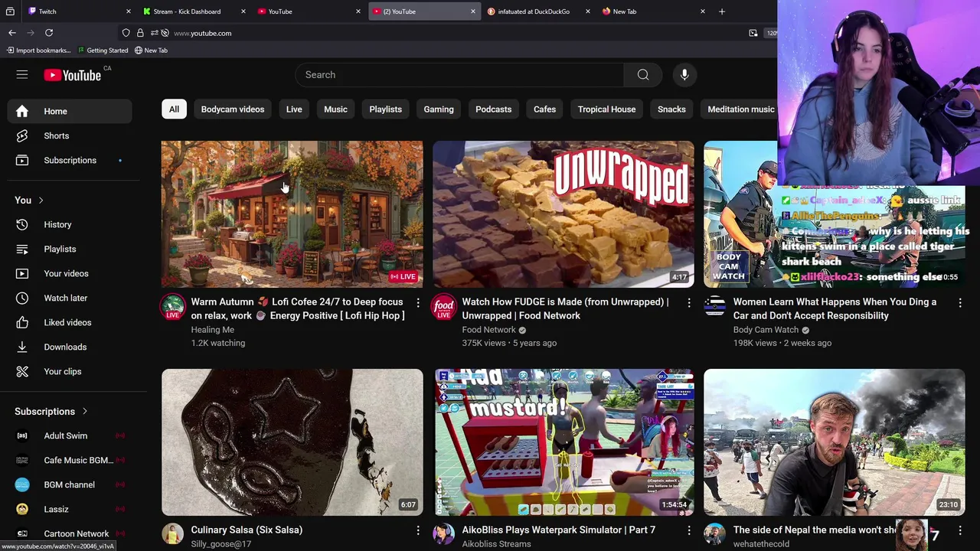Viewport: 980px width, 551px height.
Task: Open Food Network channel name link
Action: (488, 330)
